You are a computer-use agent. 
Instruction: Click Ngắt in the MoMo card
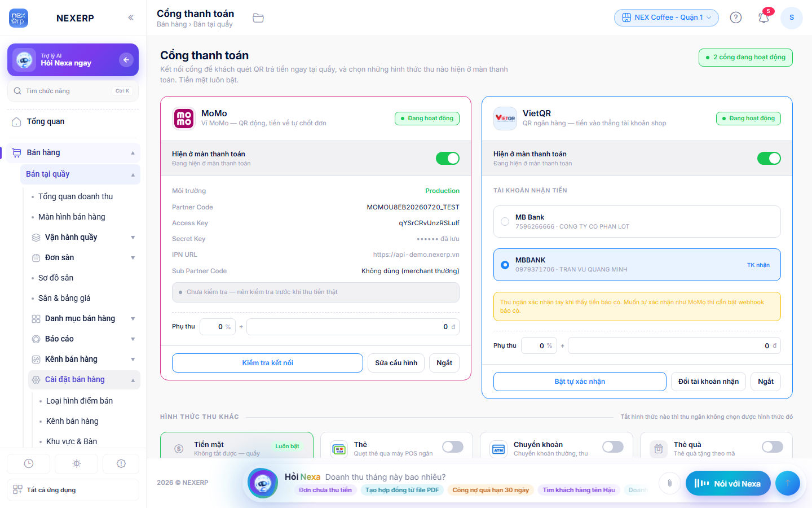(x=444, y=363)
